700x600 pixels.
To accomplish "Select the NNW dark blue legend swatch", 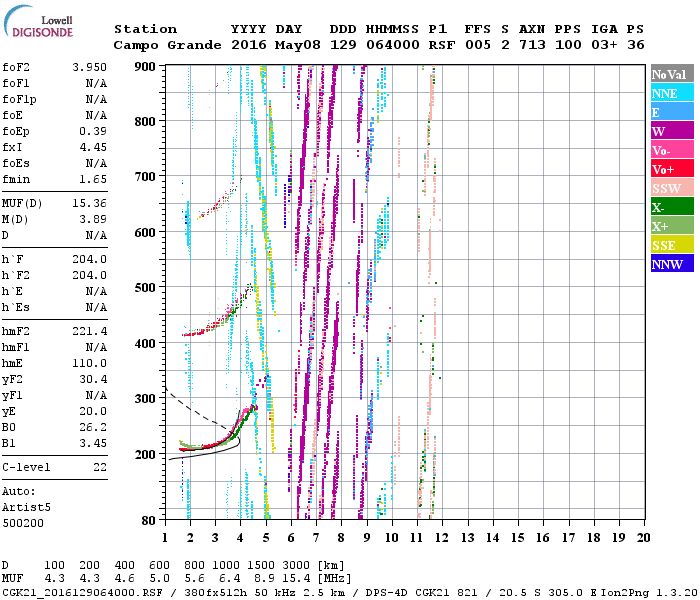I will point(672,264).
